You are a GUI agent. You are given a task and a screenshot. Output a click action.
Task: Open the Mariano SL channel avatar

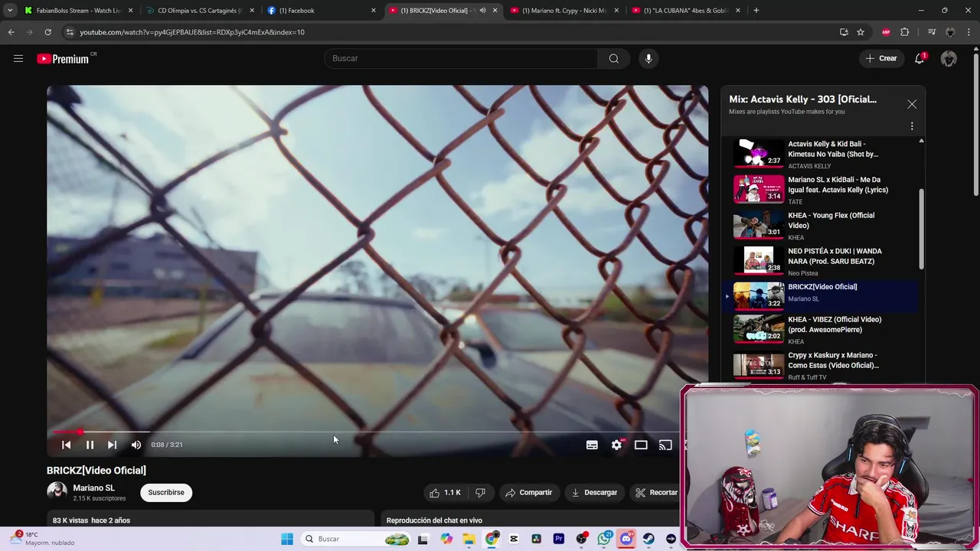pyautogui.click(x=57, y=492)
